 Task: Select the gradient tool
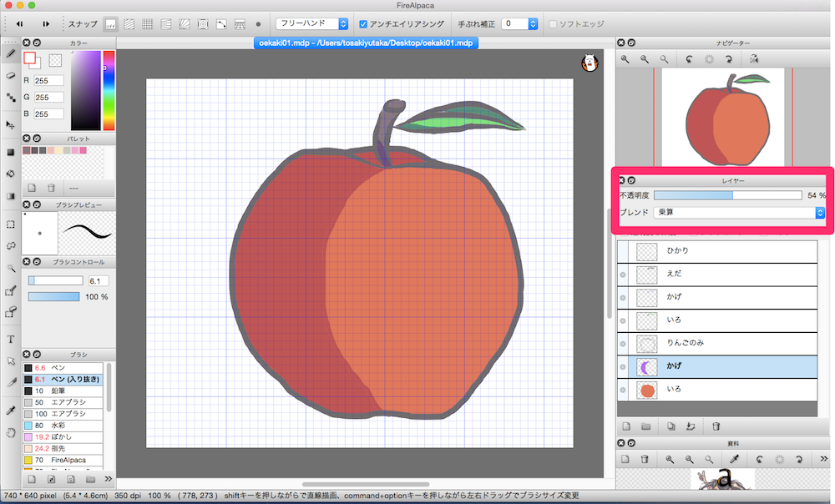(x=11, y=196)
